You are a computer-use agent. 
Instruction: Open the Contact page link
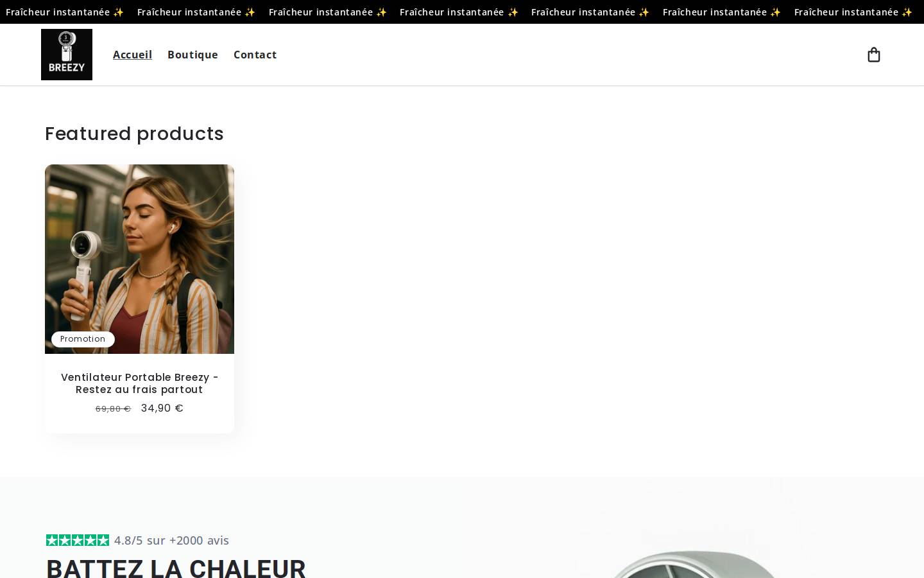point(255,55)
